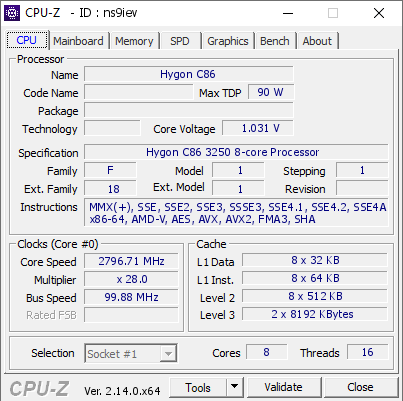
Task: Click the empty Technology field
Action: [112, 128]
